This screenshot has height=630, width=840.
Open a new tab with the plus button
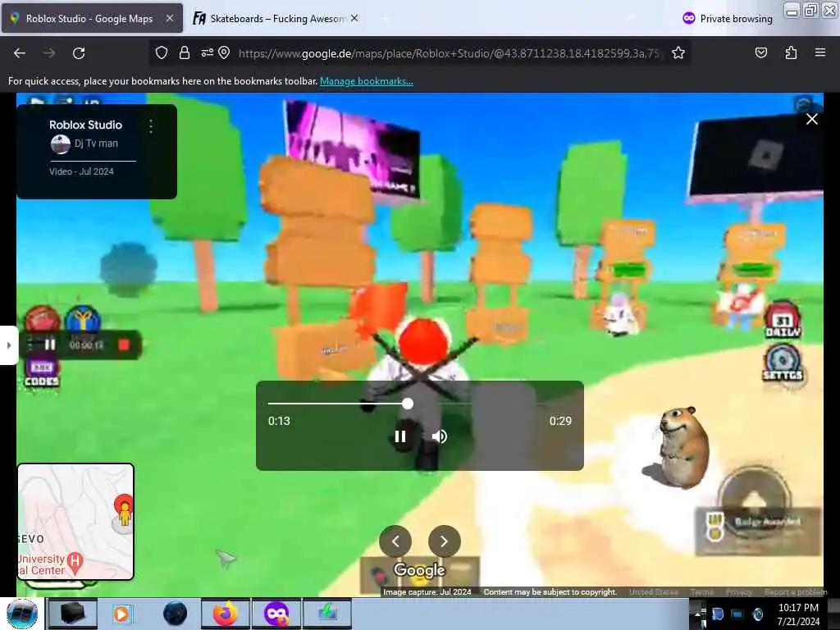[384, 18]
